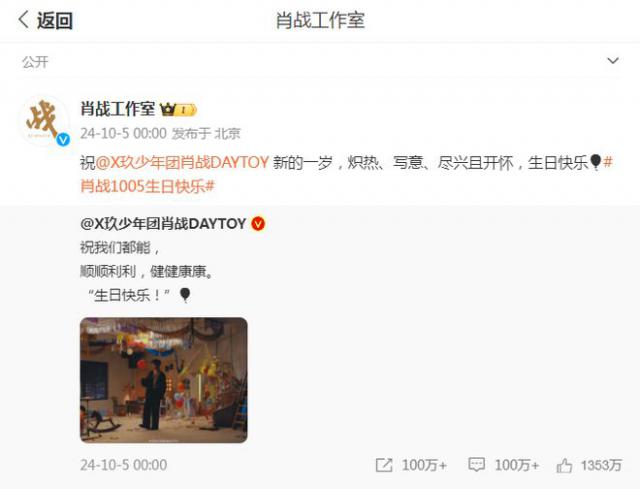The width and height of the screenshot is (640, 489).
Task: Click the reposted text 顺顺利利，健健康康
Action: click(x=147, y=271)
